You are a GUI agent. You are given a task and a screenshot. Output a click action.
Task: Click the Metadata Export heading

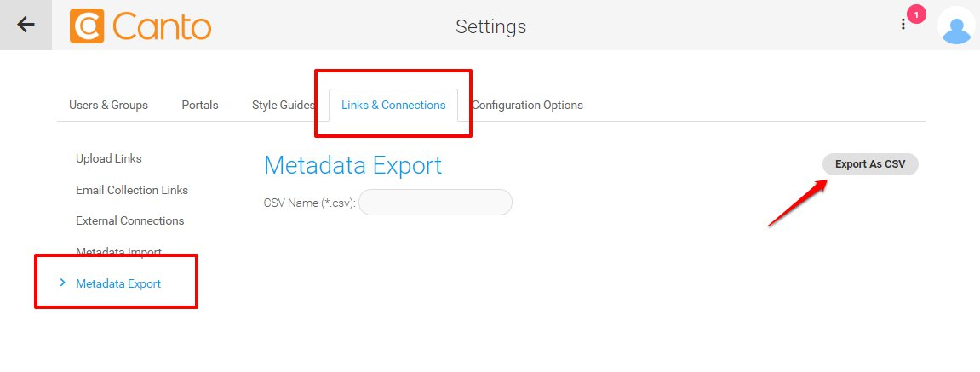(x=353, y=166)
